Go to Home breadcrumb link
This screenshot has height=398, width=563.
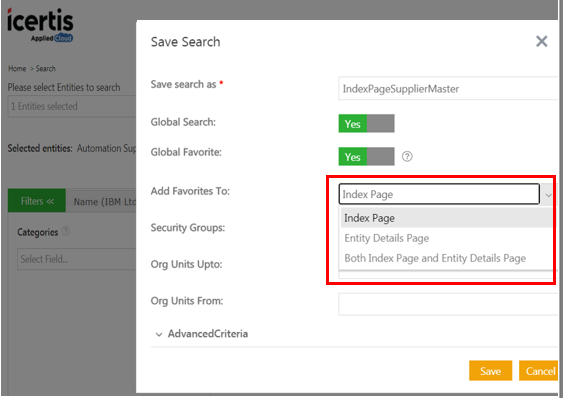17,69
